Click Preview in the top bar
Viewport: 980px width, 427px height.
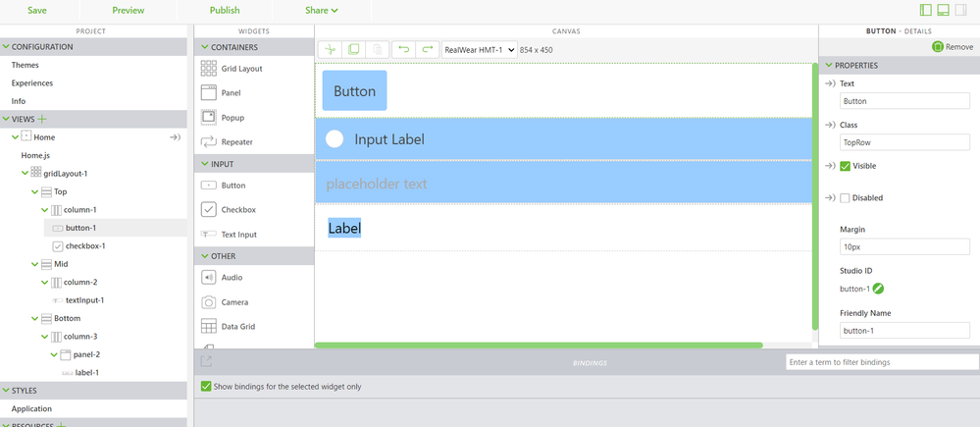click(129, 10)
